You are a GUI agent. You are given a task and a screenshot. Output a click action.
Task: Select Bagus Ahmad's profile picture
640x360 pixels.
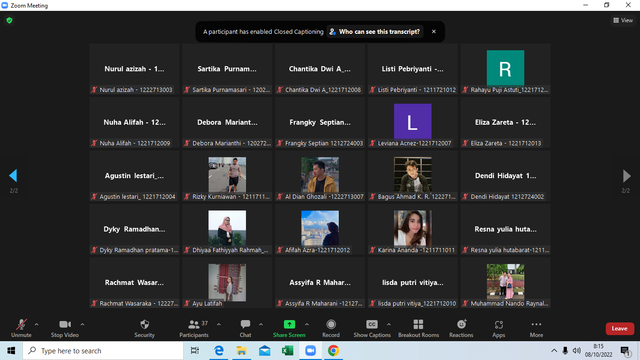pyautogui.click(x=413, y=175)
